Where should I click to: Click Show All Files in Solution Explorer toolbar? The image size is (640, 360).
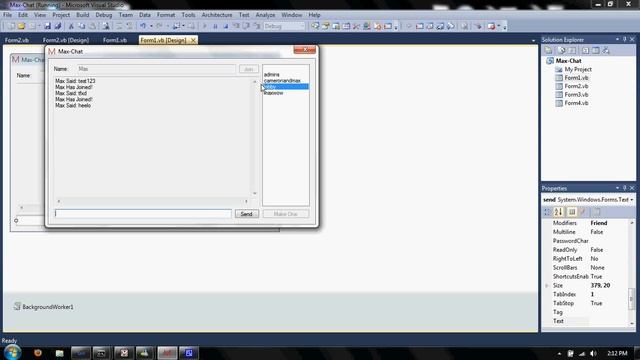pyautogui.click(x=562, y=50)
